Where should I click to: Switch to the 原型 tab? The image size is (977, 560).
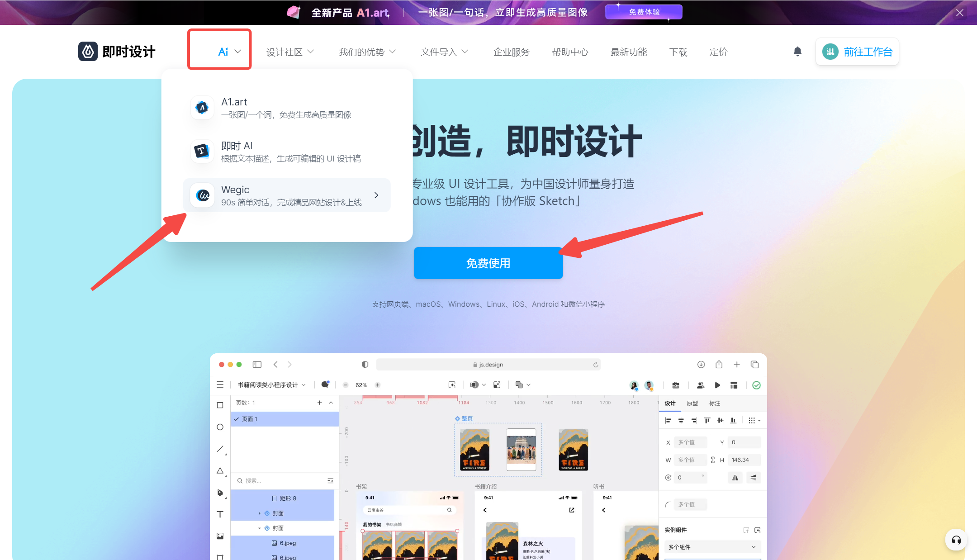[x=692, y=403]
